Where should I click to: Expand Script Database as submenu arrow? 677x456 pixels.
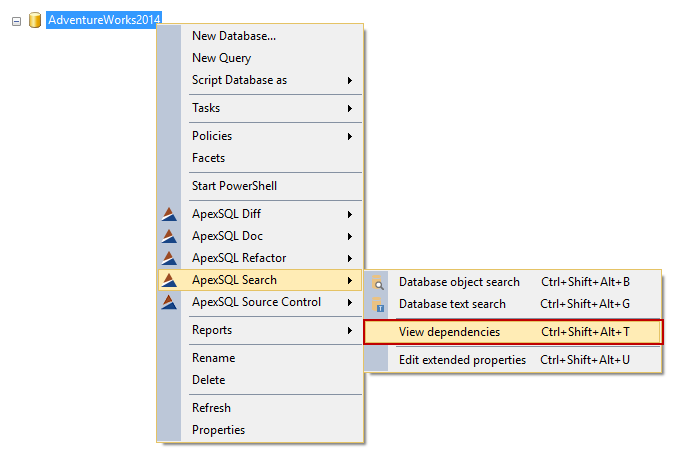[x=350, y=81]
